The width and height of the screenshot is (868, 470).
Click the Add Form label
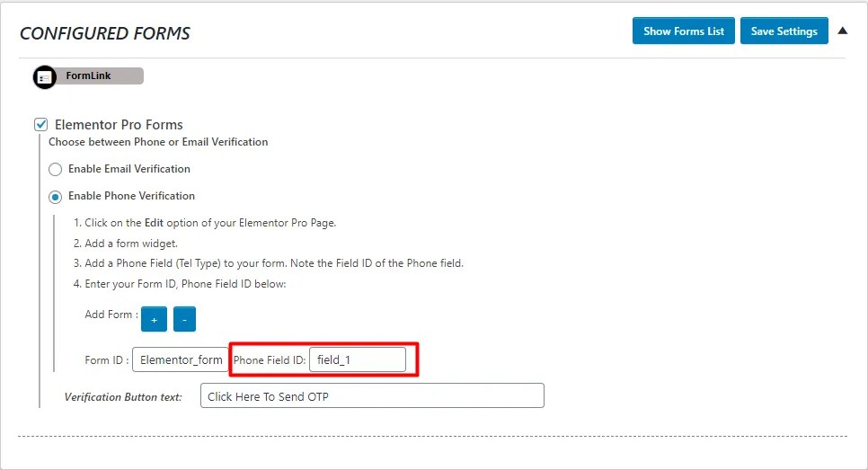click(111, 315)
